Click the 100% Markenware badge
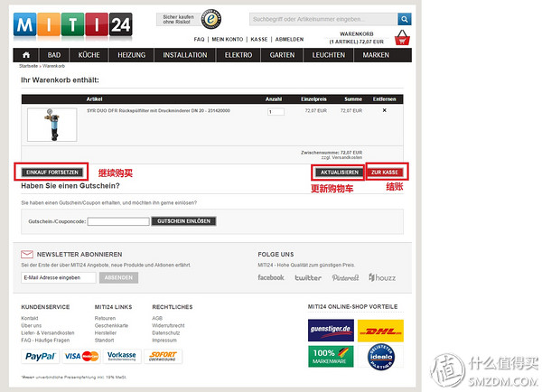The image size is (542, 392). coord(331,357)
